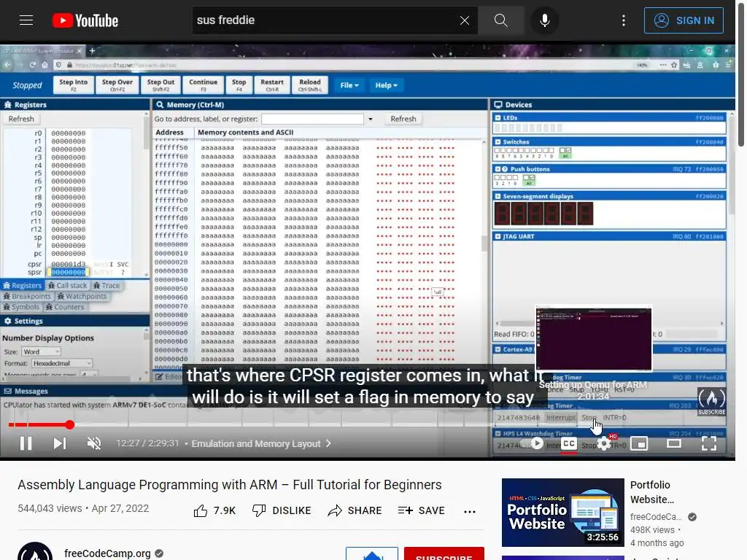Open YouTube settings three-dot menu

[624, 20]
